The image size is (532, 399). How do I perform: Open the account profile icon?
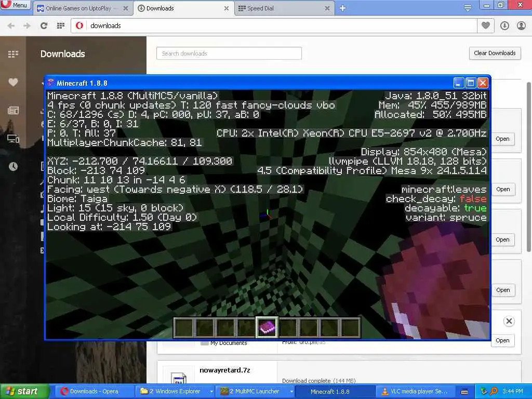click(x=521, y=26)
